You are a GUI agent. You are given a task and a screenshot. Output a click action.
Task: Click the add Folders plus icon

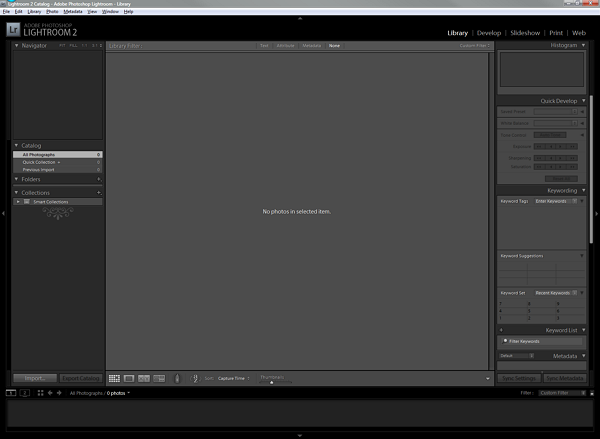tap(99, 179)
